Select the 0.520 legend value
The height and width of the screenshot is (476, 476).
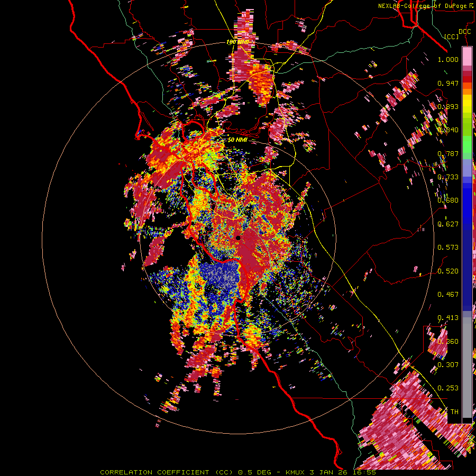coord(448,271)
